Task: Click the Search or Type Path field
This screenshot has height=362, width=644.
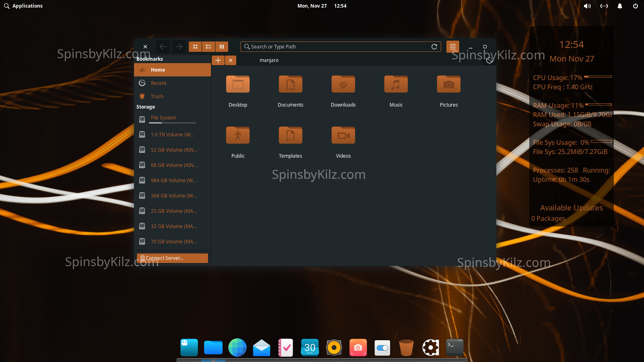Action: point(340,46)
